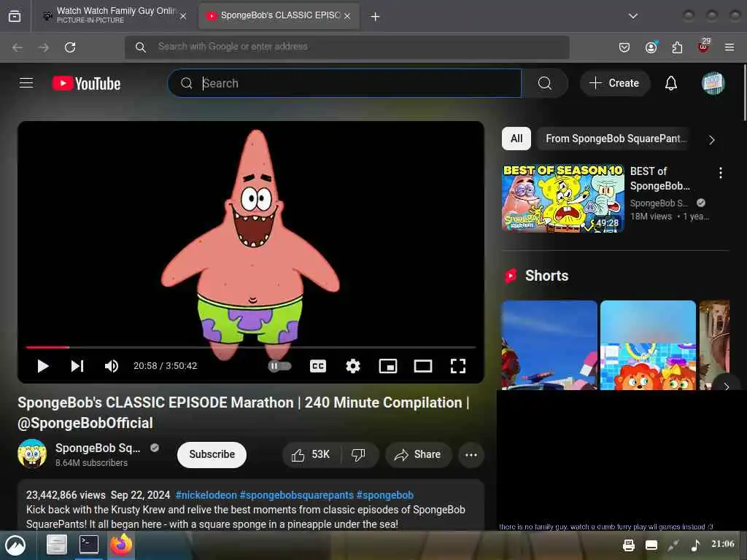Go forward in browser history

pyautogui.click(x=43, y=47)
